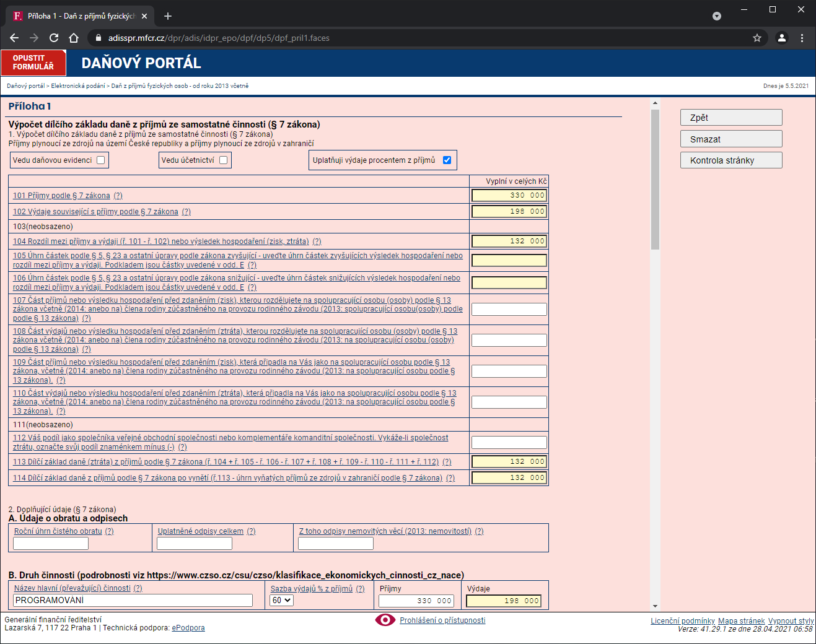The width and height of the screenshot is (816, 644).
Task: Uncheck Uplatňuji výdaje procentem z příjmů
Action: pyautogui.click(x=447, y=160)
